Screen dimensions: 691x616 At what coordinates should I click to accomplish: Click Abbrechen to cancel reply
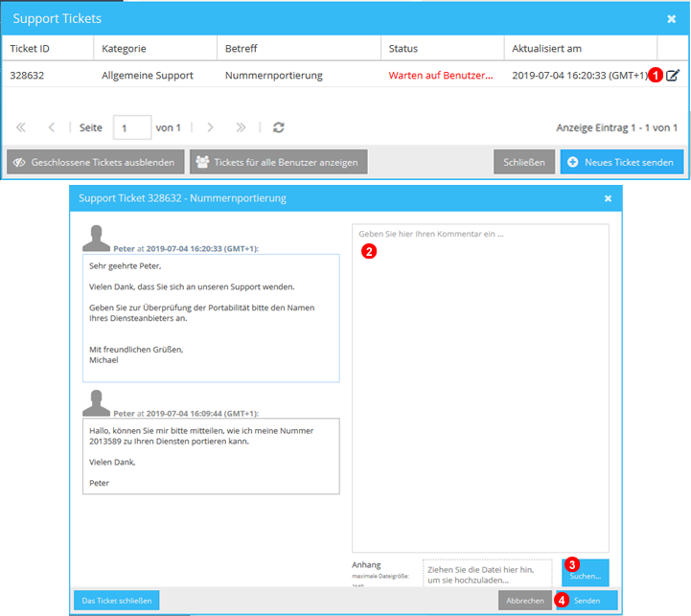click(524, 601)
